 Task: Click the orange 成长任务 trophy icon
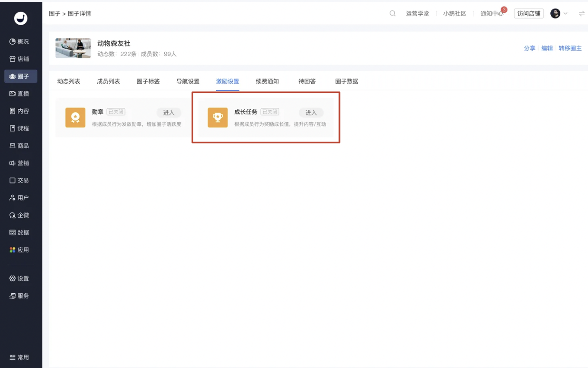pos(217,117)
